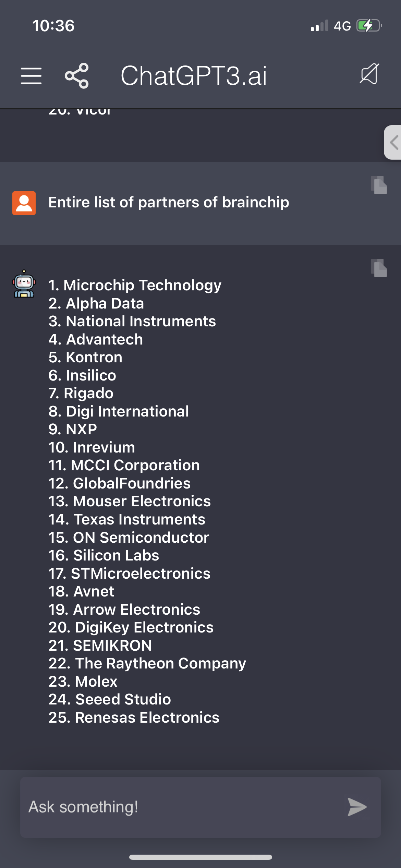
Task: Tap the Renesas Electronics list entry
Action: click(x=134, y=717)
